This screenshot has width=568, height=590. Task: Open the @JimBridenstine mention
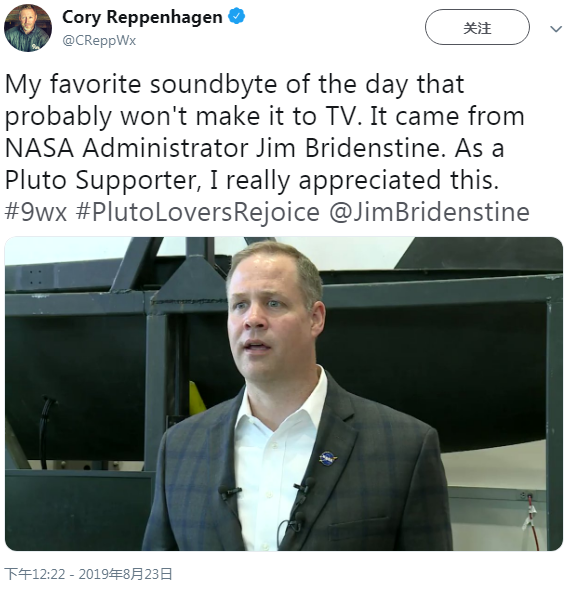[429, 212]
